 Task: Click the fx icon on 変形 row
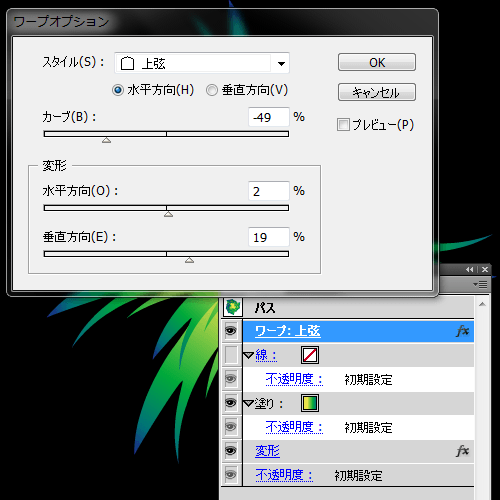point(462,451)
